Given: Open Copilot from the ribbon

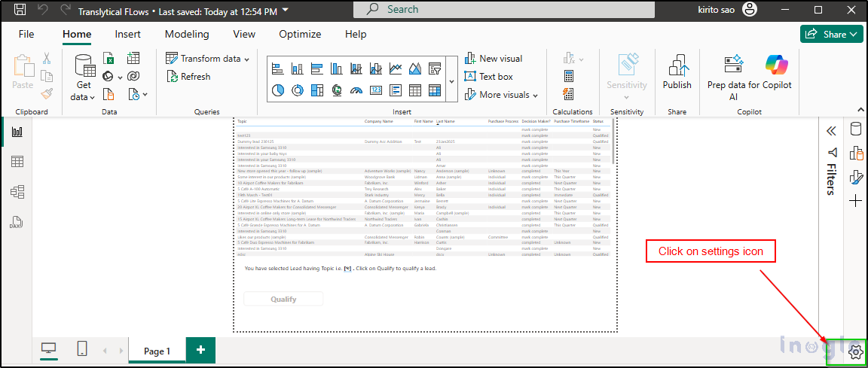Looking at the screenshot, I should click(x=778, y=71).
